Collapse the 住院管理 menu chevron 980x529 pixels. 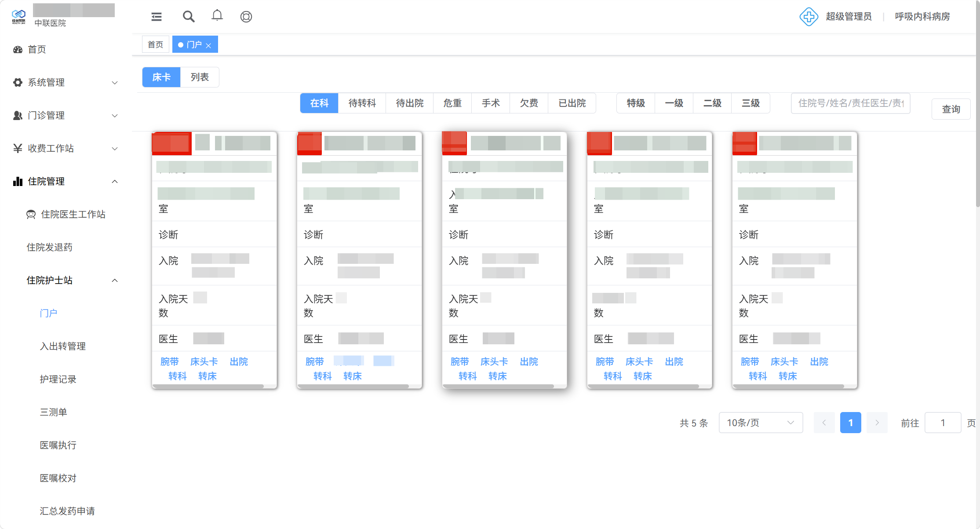pos(115,182)
